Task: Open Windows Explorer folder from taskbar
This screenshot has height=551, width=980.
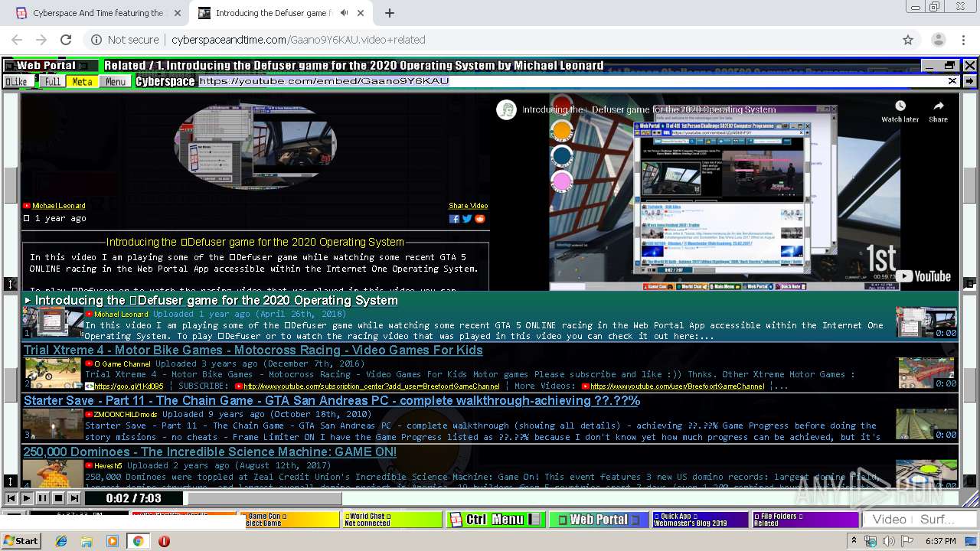Action: click(x=87, y=541)
